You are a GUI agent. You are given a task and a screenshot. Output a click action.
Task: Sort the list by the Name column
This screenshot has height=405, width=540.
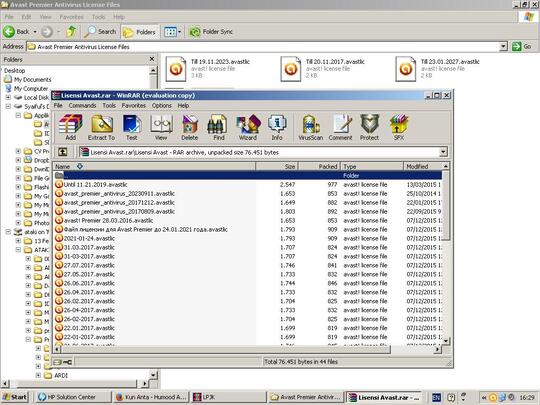click(x=154, y=167)
